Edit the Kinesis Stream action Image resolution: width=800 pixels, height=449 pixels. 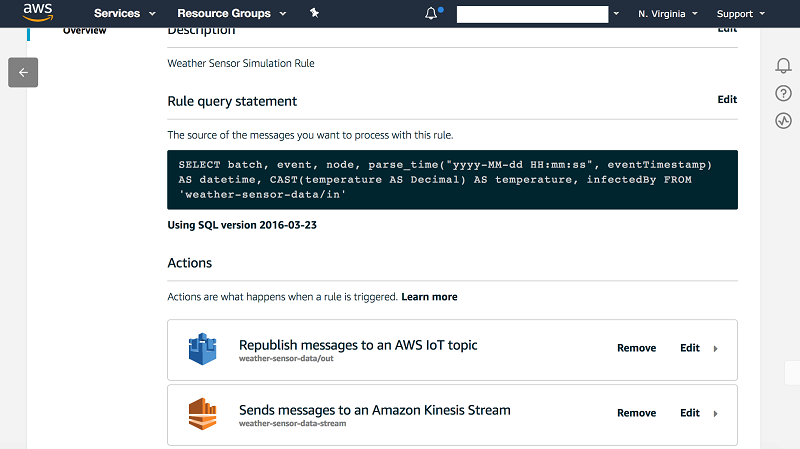coord(690,413)
